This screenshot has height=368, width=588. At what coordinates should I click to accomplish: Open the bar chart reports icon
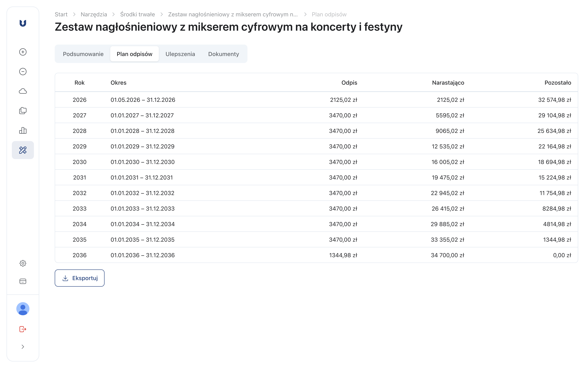(23, 130)
